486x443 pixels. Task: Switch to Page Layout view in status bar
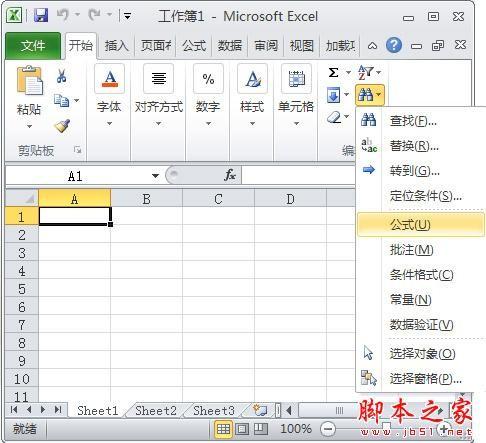pos(242,429)
